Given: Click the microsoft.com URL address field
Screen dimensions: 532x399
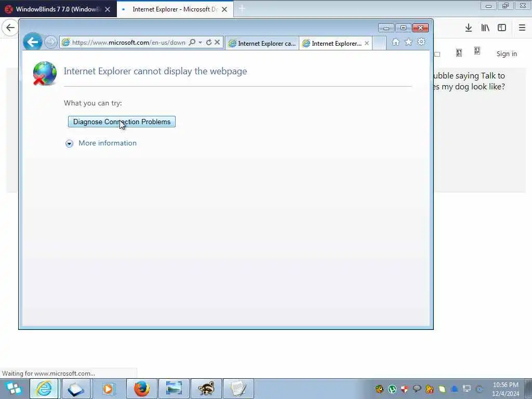Looking at the screenshot, I should click(129, 43).
